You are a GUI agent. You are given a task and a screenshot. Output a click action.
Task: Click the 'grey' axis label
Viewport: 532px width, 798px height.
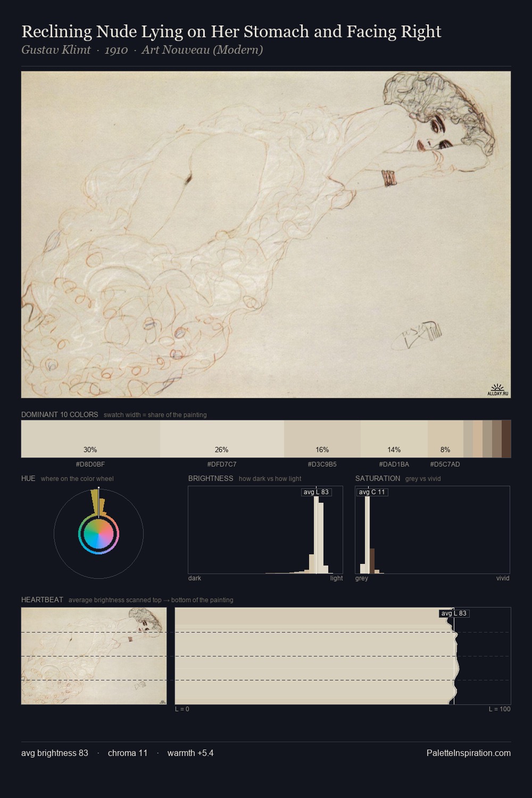pos(362,578)
